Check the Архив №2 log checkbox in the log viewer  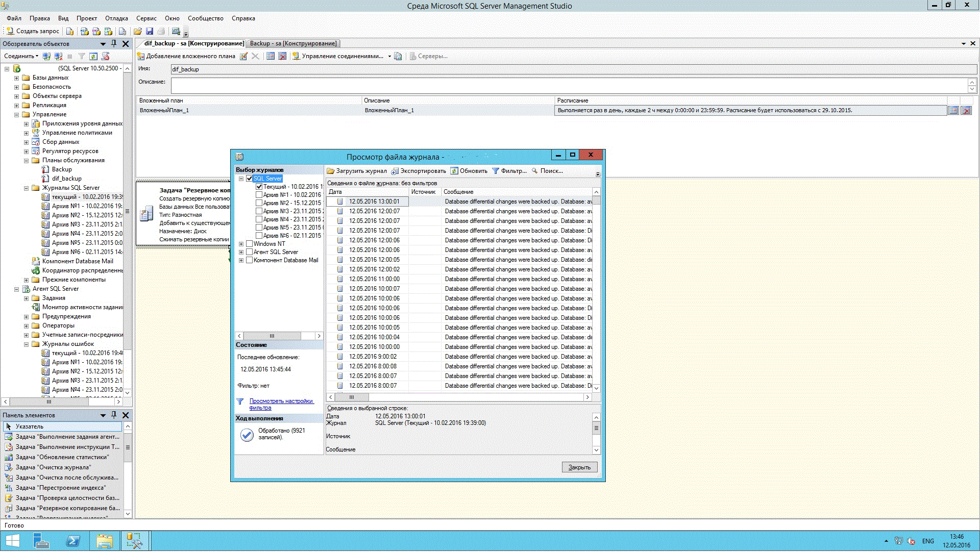(x=259, y=203)
